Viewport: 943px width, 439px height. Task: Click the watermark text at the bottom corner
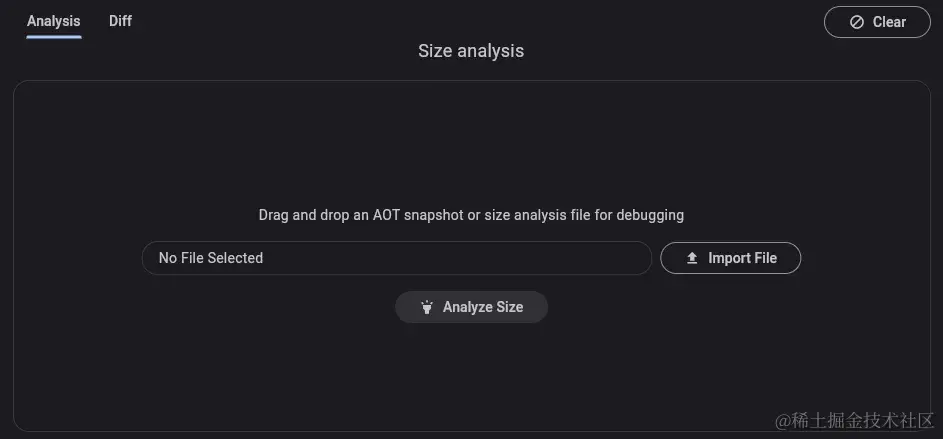tap(855, 420)
